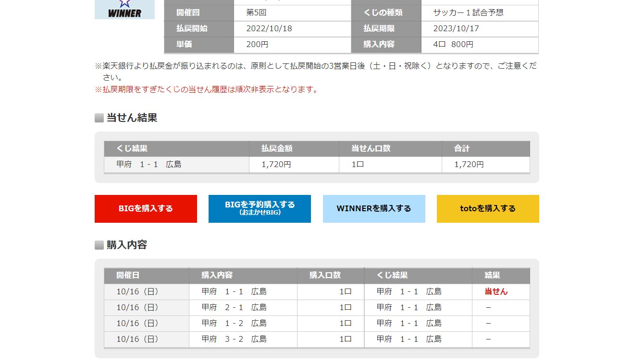
Task: Select the 開催回 value 第5回
Action: click(x=256, y=12)
